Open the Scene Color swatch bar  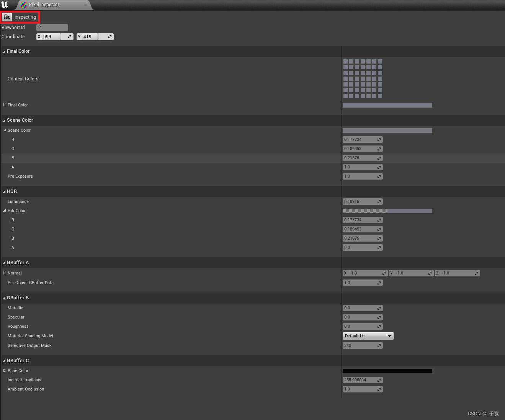[x=387, y=131]
